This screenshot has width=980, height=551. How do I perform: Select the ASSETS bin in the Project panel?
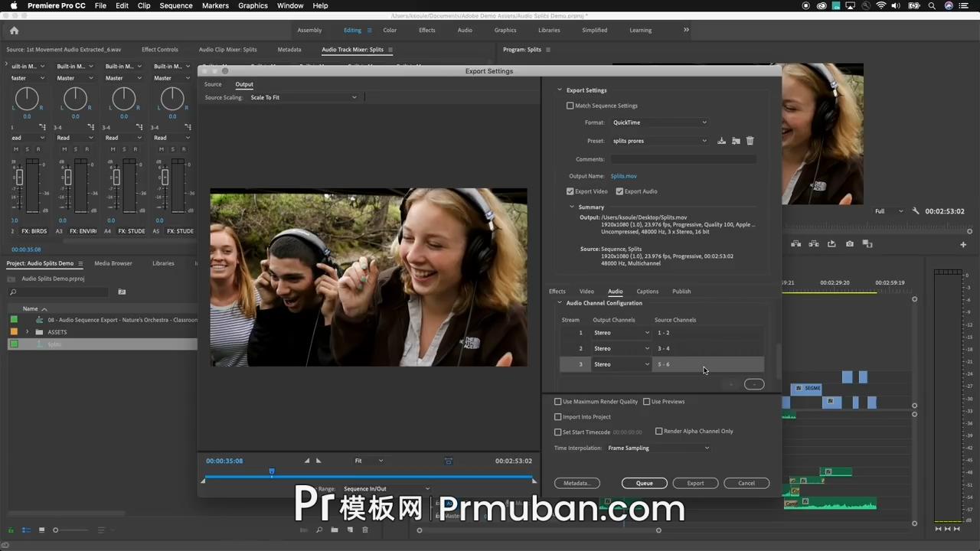pyautogui.click(x=57, y=331)
